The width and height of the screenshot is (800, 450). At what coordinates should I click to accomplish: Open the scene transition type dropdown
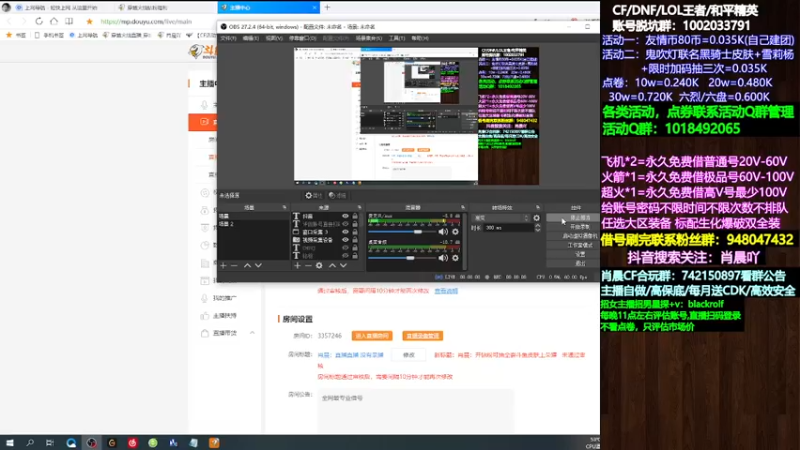[x=502, y=218]
